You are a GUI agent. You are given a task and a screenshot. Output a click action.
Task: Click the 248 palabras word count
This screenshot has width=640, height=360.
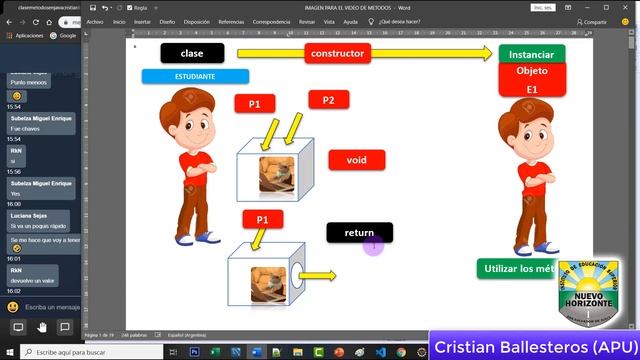[x=134, y=335]
